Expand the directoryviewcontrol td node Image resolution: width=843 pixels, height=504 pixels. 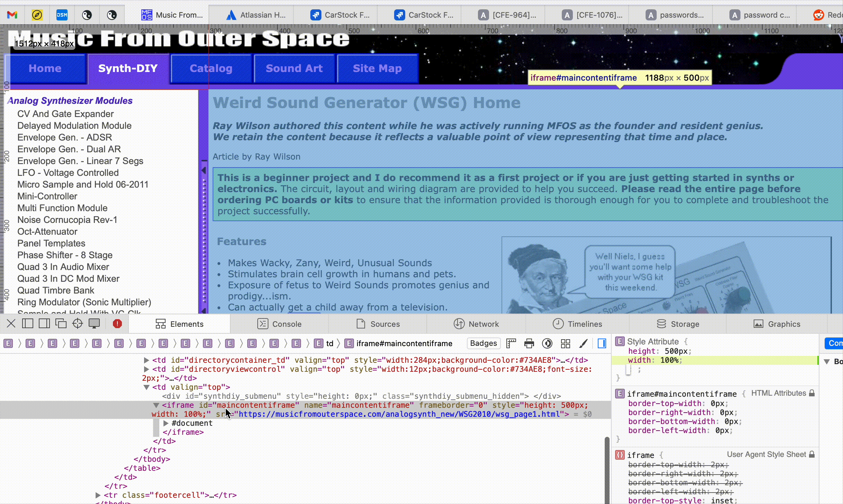pyautogui.click(x=147, y=369)
